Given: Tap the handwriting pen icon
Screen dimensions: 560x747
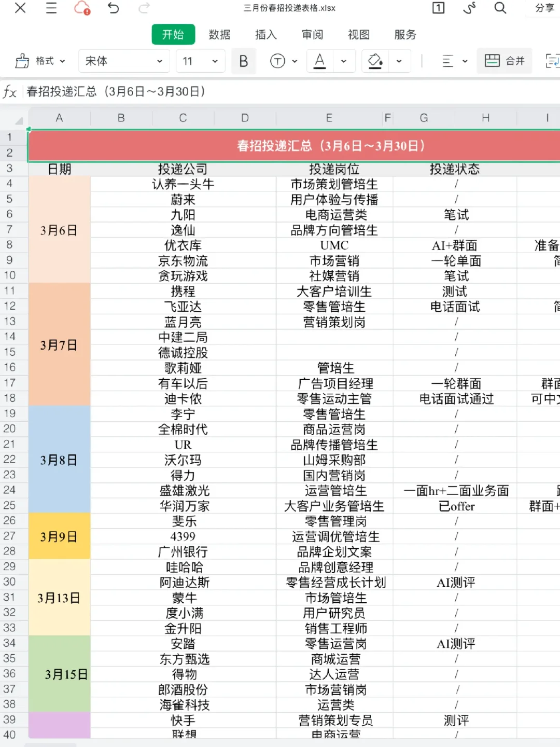Looking at the screenshot, I should pyautogui.click(x=469, y=8).
